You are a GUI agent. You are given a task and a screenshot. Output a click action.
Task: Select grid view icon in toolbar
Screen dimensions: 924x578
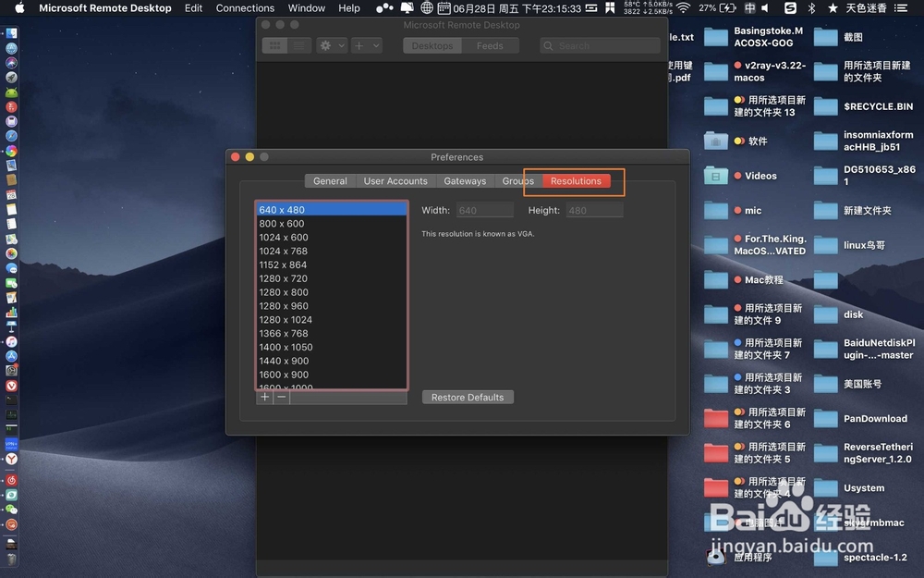pos(275,44)
